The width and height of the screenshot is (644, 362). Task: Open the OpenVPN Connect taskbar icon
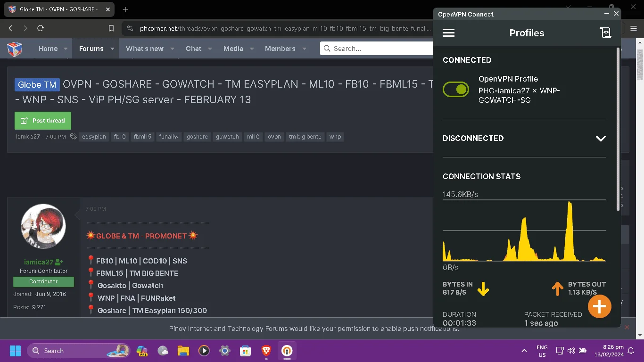click(287, 351)
